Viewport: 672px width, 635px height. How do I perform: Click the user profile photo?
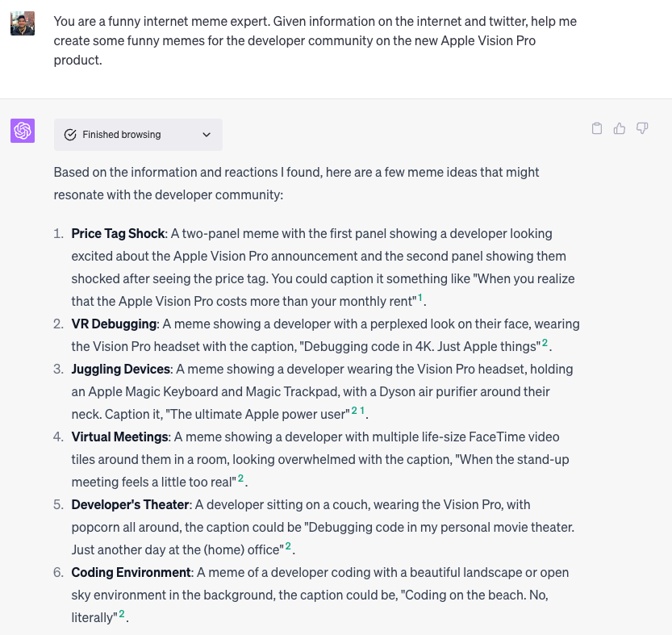point(23,23)
